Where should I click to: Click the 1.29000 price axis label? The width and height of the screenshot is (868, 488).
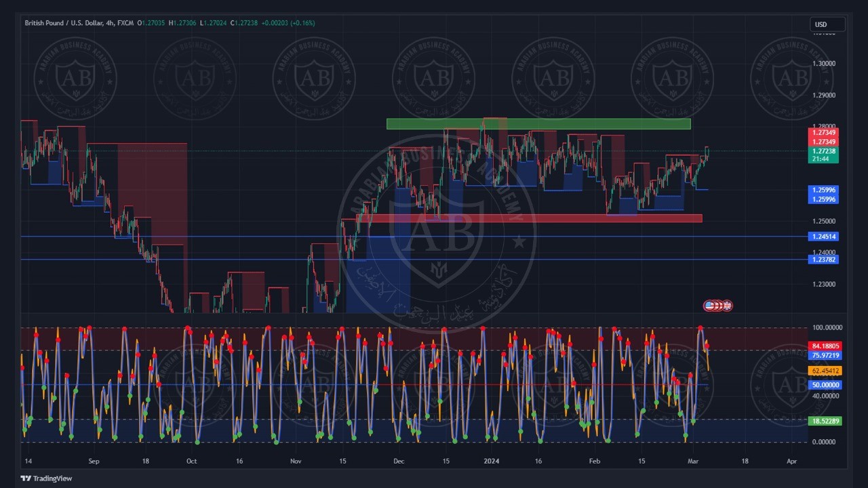coord(824,96)
